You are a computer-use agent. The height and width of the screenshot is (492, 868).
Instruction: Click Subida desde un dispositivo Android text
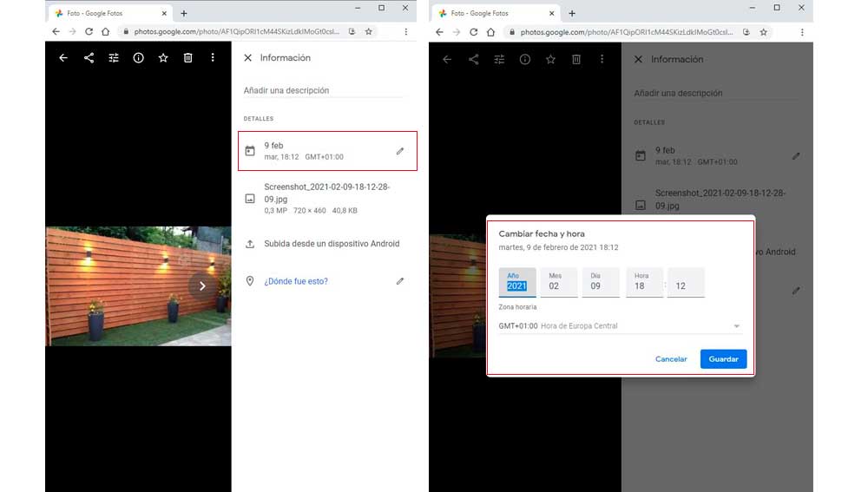pos(332,244)
